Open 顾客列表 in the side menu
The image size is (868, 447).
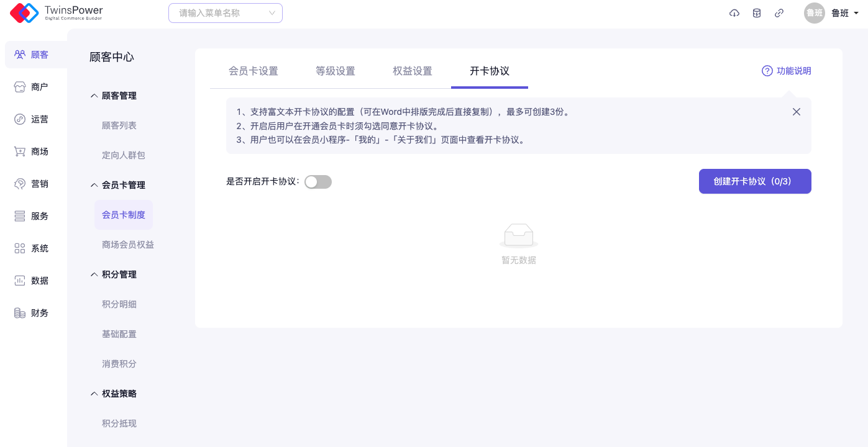click(x=119, y=125)
